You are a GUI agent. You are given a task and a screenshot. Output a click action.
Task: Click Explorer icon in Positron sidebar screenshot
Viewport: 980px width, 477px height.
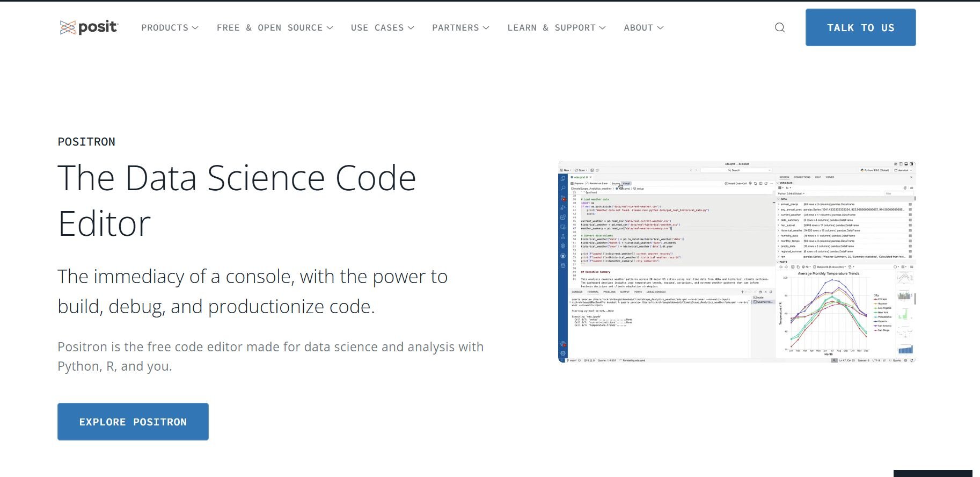(x=563, y=178)
